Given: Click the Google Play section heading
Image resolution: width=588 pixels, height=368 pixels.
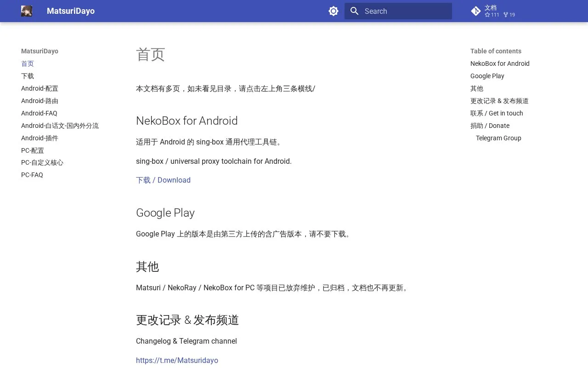Looking at the screenshot, I should click(165, 213).
